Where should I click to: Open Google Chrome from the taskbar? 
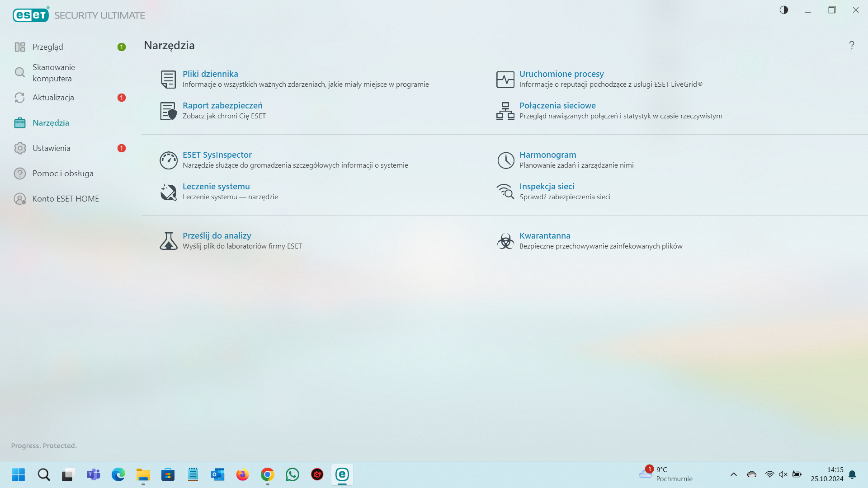(268, 474)
